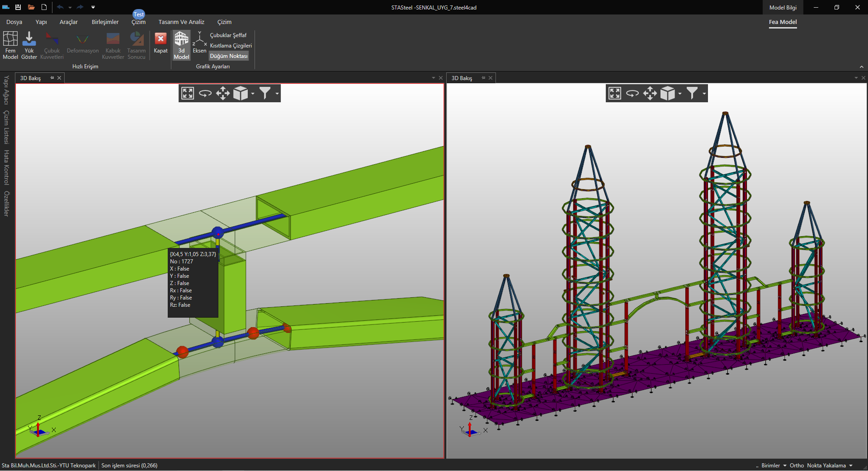Toggle the 3d Model view button
The height and width of the screenshot is (471, 868).
(181, 45)
